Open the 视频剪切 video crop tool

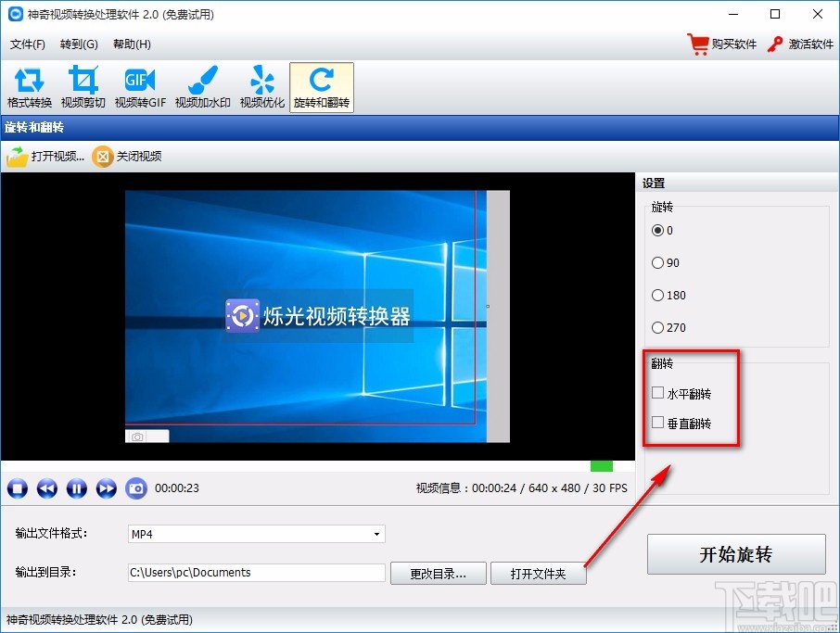[83, 87]
